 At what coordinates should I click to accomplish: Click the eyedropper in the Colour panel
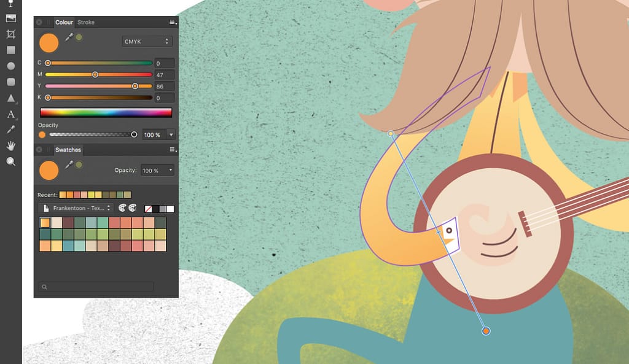click(70, 36)
